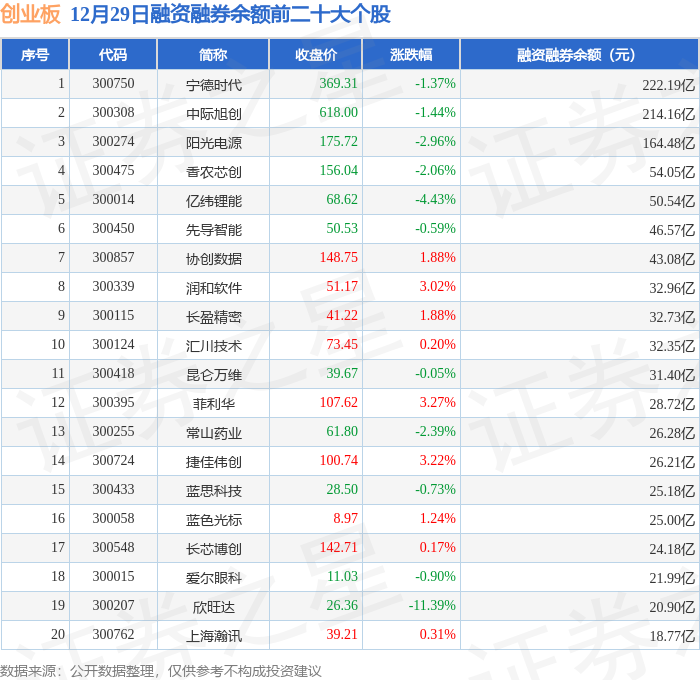
Task: Select stock name 亿纬锂能
Action: pos(214,201)
